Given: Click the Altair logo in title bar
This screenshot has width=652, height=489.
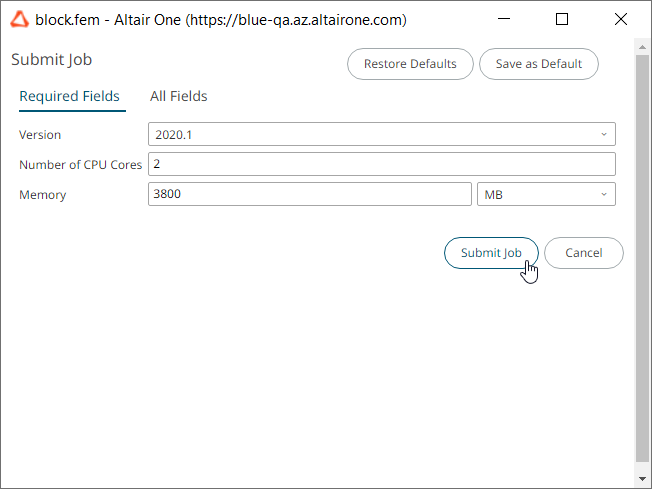Looking at the screenshot, I should pos(19,19).
